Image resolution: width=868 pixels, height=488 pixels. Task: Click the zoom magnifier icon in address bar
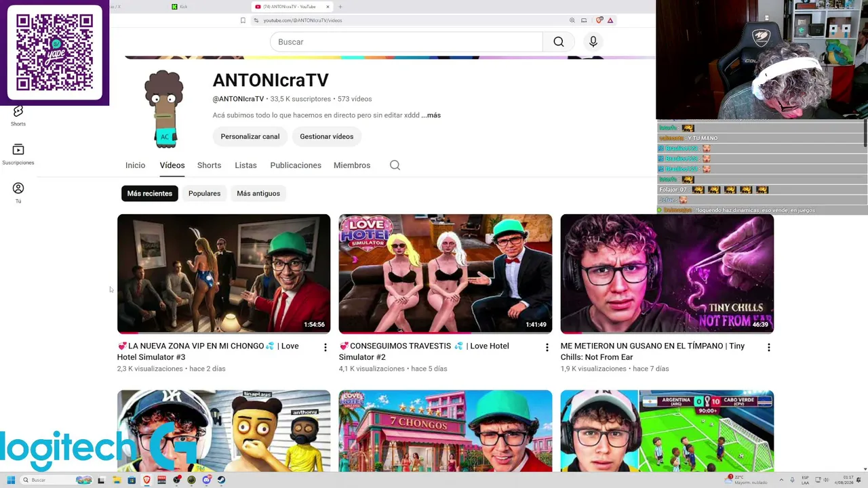pos(572,20)
